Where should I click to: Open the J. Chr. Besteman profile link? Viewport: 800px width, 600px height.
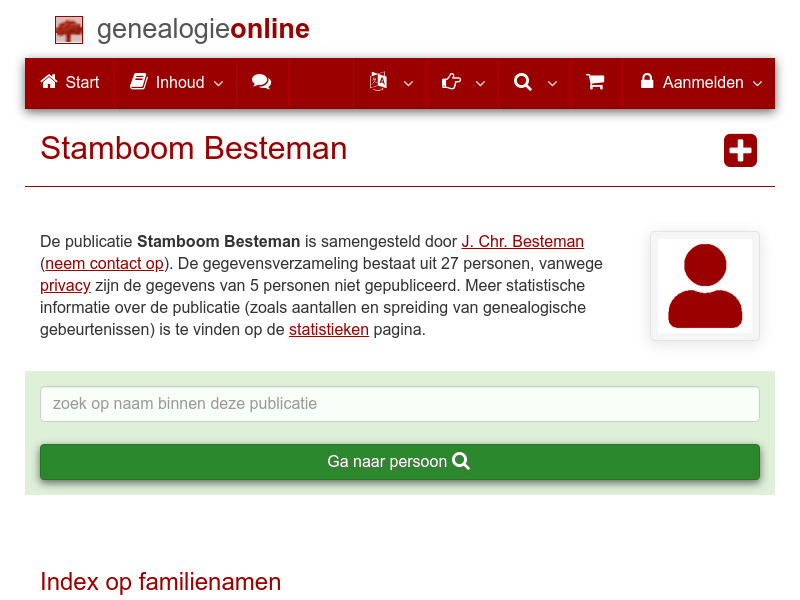point(523,241)
